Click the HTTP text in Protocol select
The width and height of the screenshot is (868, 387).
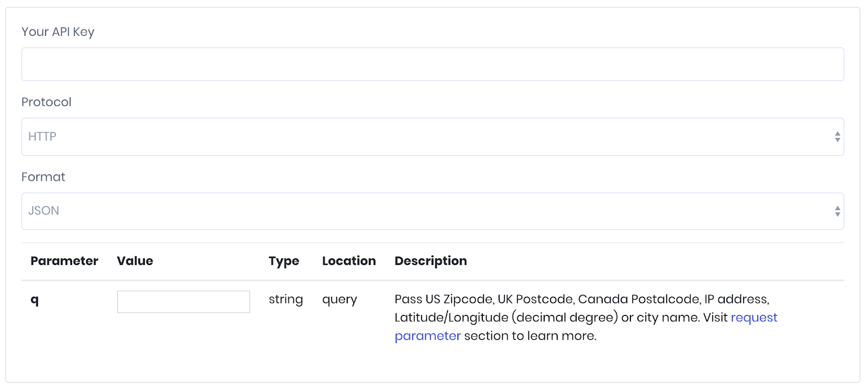click(x=42, y=137)
